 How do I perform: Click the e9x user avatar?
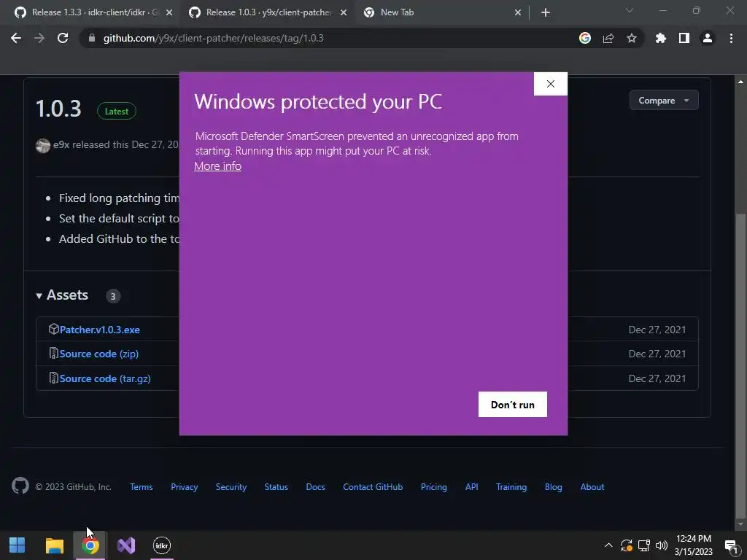(43, 145)
